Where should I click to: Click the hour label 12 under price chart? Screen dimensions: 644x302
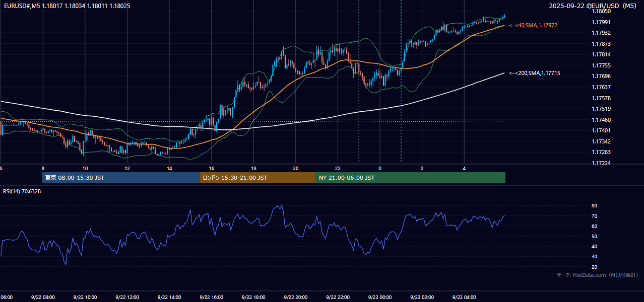click(x=127, y=168)
